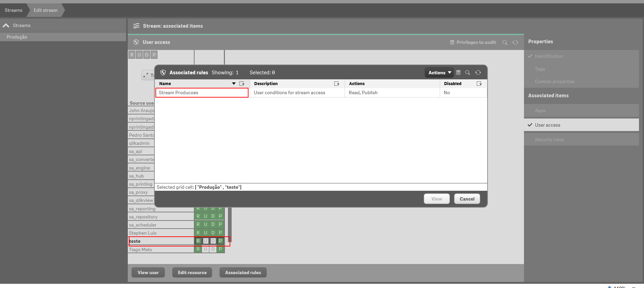This screenshot has height=288, width=644.
Task: Select the U cell for sa_scheduler
Action: point(206,225)
